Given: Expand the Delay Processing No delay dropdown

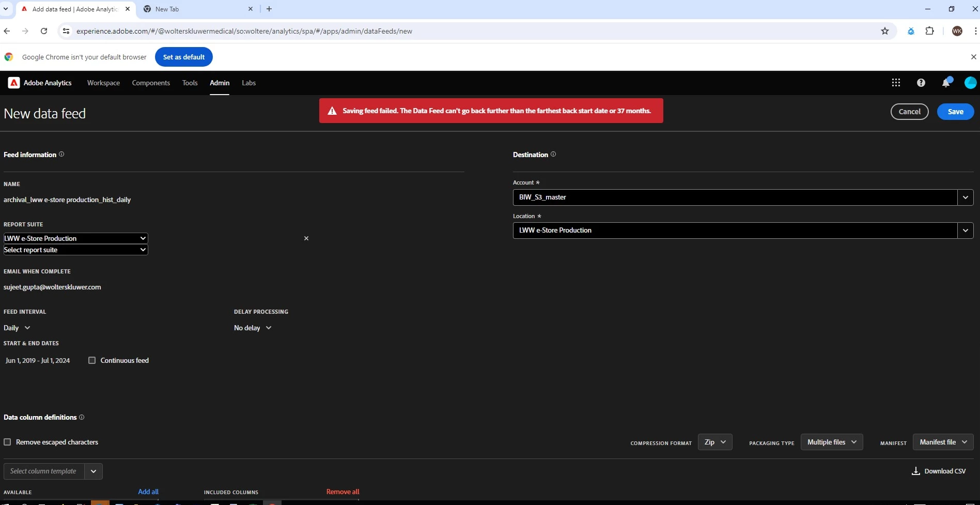Looking at the screenshot, I should (x=253, y=328).
